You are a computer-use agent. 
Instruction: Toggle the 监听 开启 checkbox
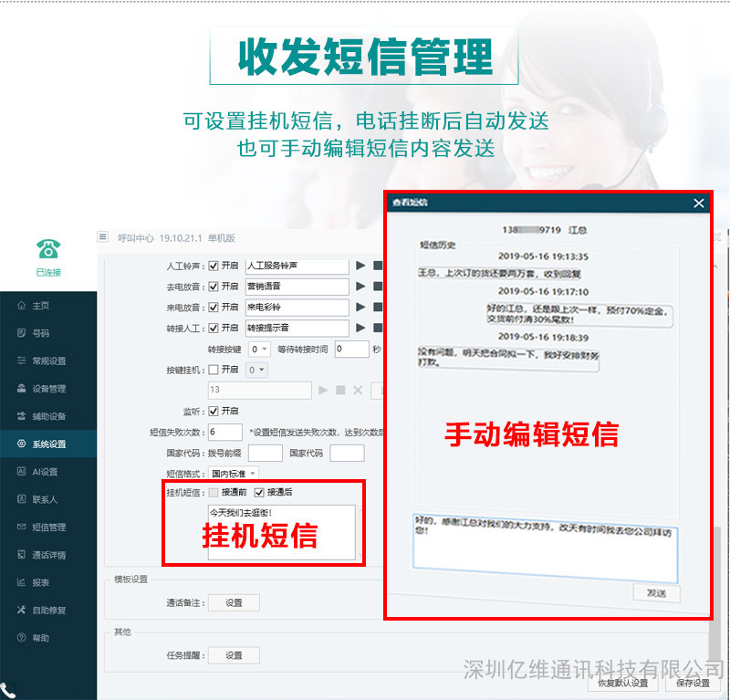coord(214,412)
